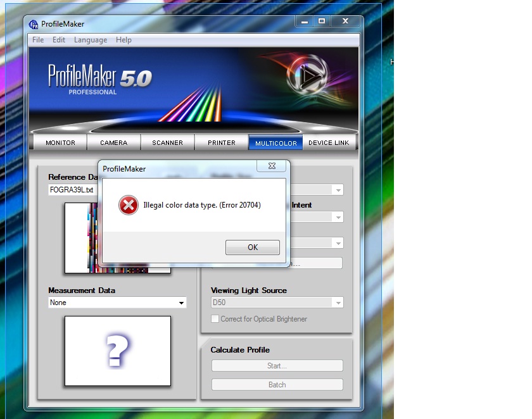Click the measurement data question mark preview

(x=118, y=351)
